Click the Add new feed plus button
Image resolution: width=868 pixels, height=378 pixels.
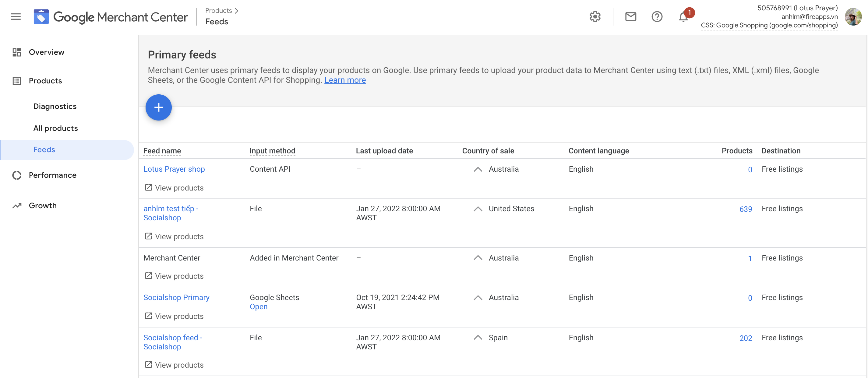click(x=158, y=107)
